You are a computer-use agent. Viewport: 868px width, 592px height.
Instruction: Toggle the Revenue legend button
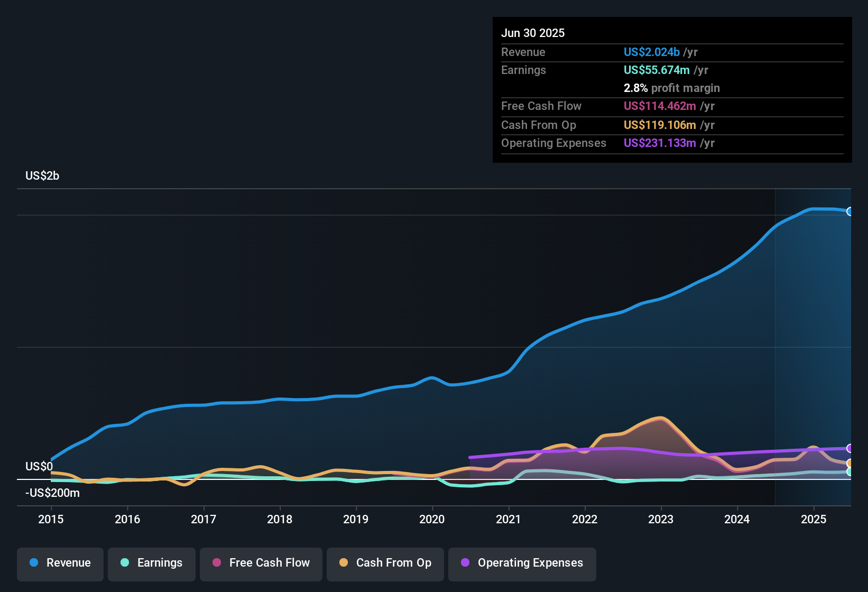tap(60, 564)
